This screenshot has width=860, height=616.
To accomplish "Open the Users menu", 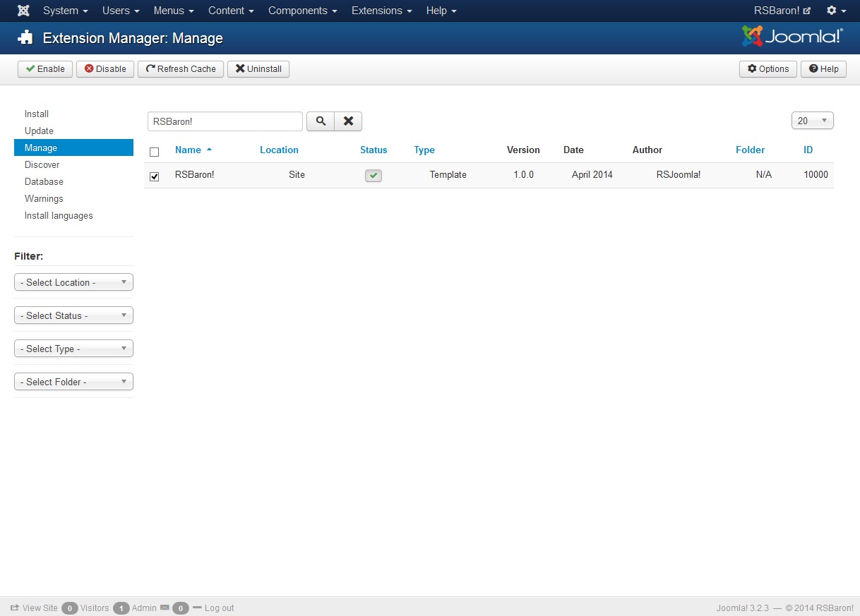I will point(121,11).
